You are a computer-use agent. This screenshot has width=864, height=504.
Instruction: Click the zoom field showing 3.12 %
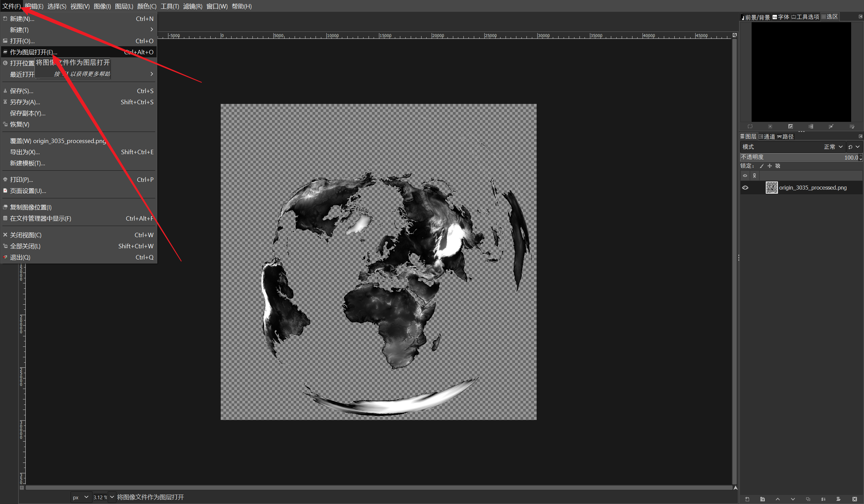click(101, 497)
